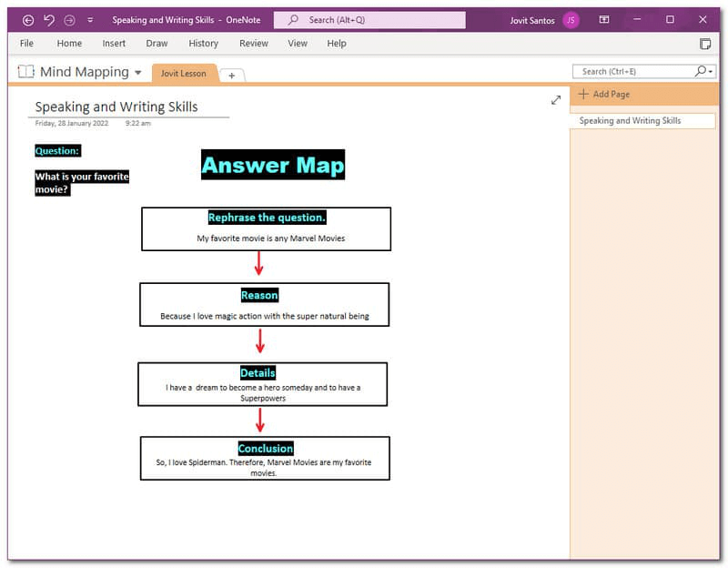Expand the page to full view
This screenshot has height=568, width=728.
(x=556, y=100)
